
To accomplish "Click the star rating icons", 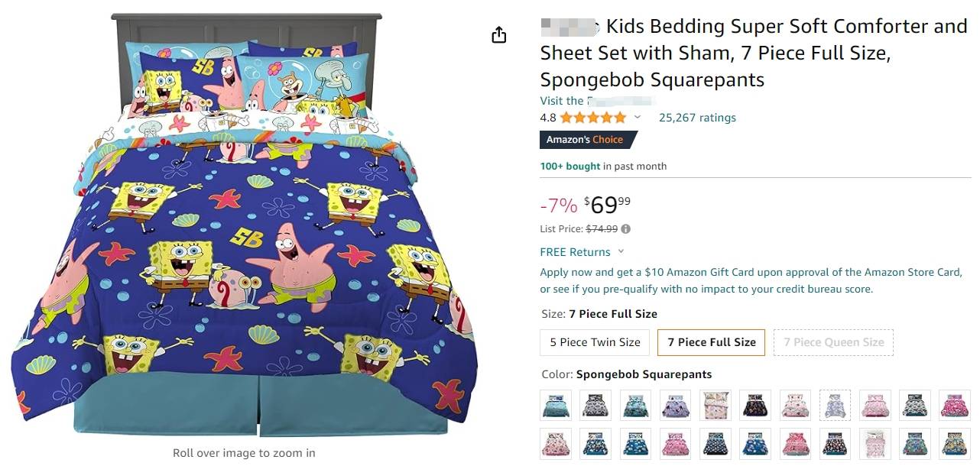I will click(592, 118).
